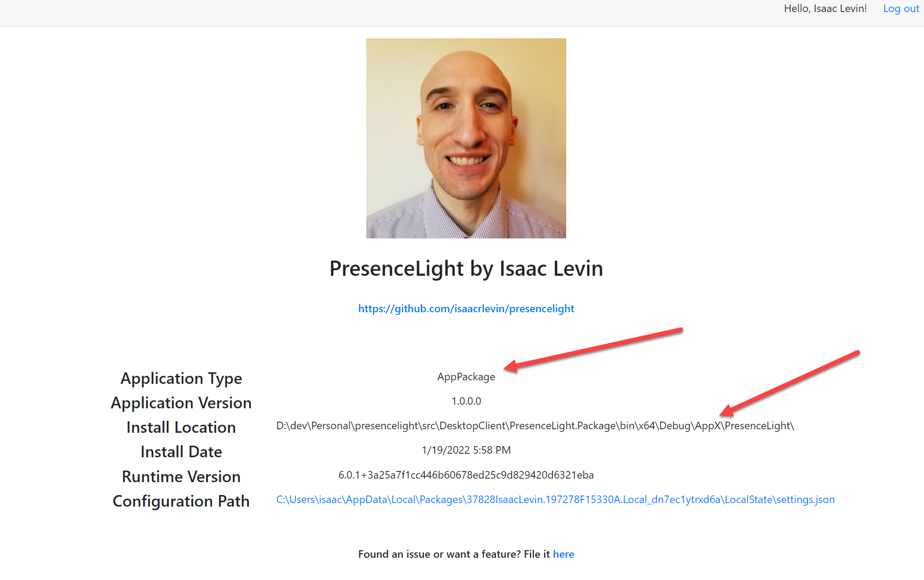The height and width of the screenshot is (580, 924).
Task: Click the 1.0.0.0 version value
Action: [x=466, y=401]
